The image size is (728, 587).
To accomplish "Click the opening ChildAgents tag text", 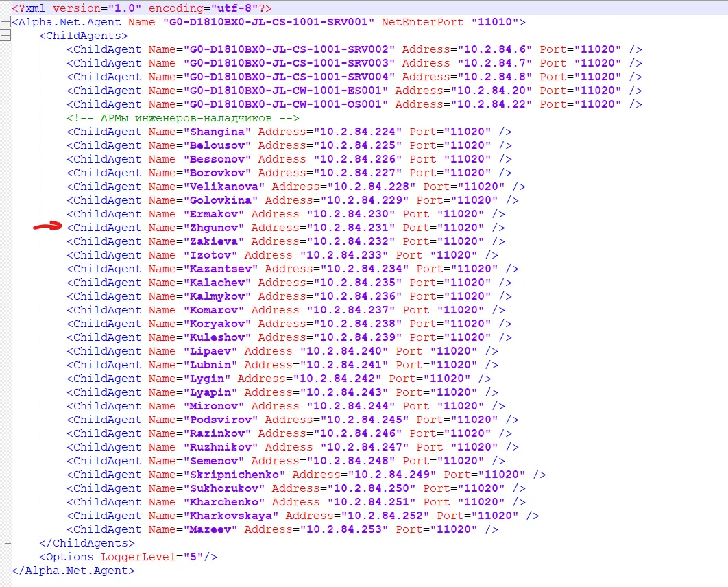I will pyautogui.click(x=84, y=36).
